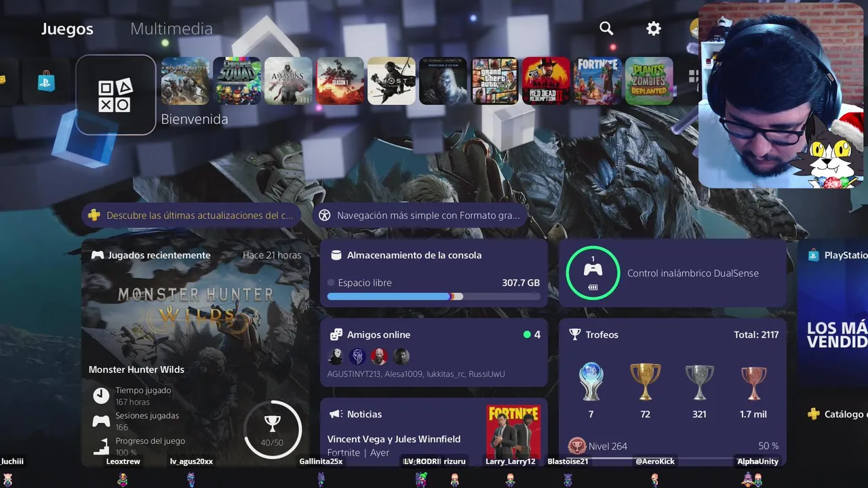
Task: Click the 'Vincent Vega y Jules Winnfield' headline
Action: tap(394, 439)
